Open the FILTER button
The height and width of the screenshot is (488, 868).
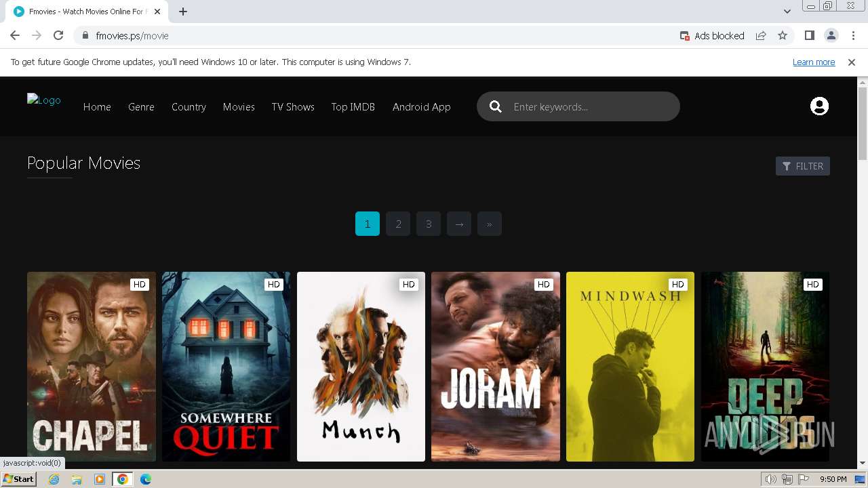coord(803,166)
